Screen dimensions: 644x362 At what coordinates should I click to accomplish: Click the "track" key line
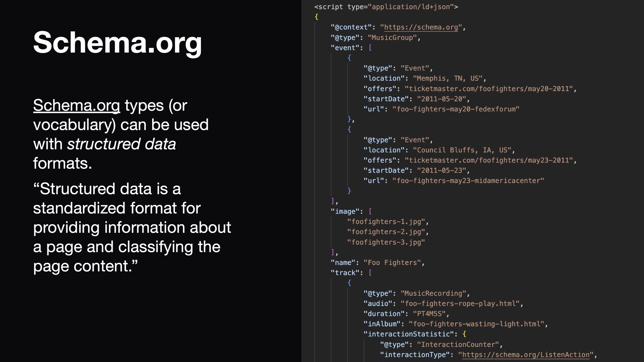pyautogui.click(x=351, y=273)
